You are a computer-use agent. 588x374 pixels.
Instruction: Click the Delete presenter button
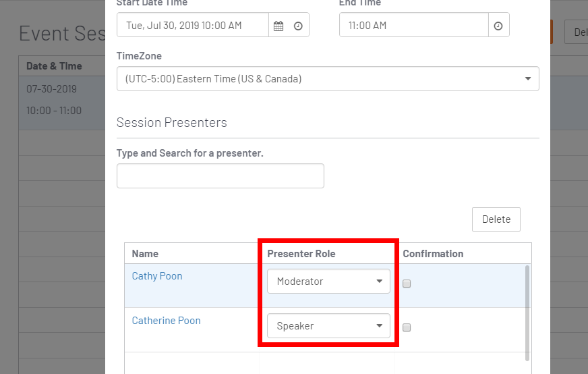tap(496, 219)
